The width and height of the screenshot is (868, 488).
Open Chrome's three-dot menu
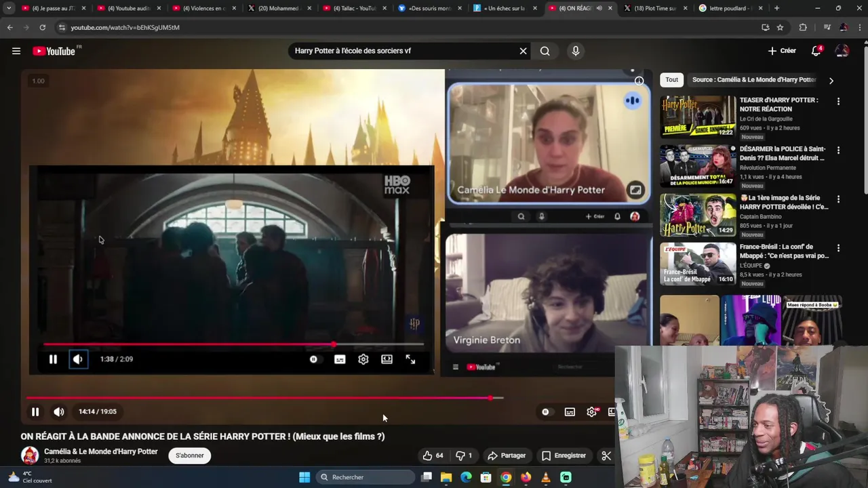pos(859,27)
